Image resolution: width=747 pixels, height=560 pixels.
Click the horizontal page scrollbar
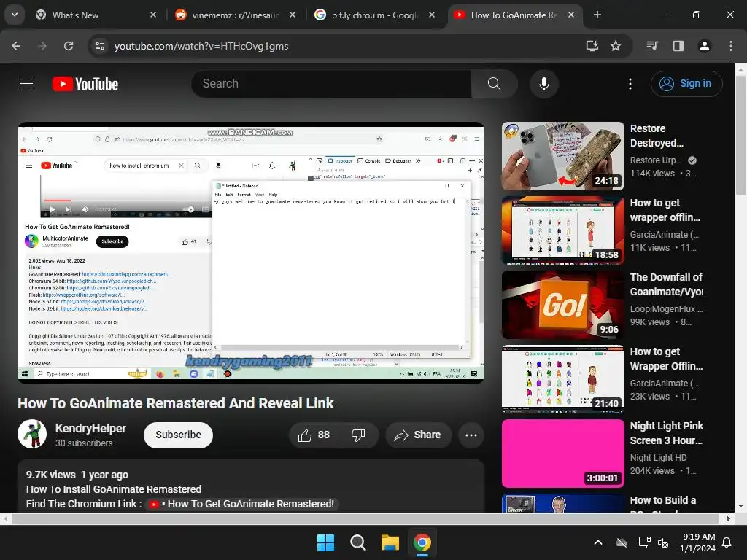(x=365, y=518)
